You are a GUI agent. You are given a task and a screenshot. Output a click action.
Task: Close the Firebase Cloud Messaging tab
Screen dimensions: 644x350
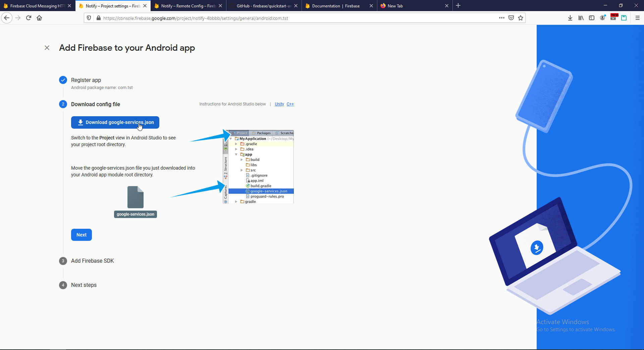pyautogui.click(x=69, y=6)
